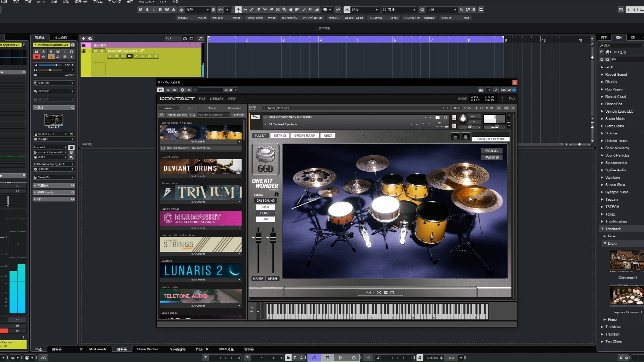Open Drum Machine tab in lower zone
Image resolution: width=644 pixels, height=362 pixels.
(148, 349)
